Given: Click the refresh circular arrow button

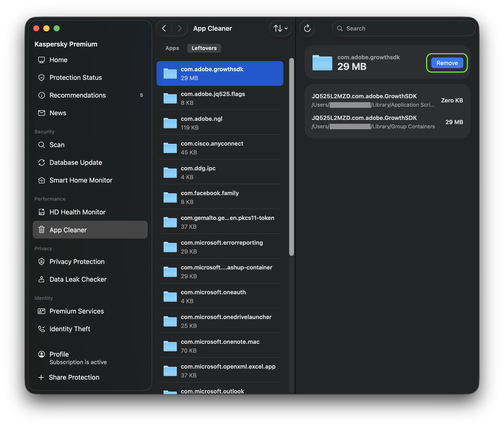Looking at the screenshot, I should pos(307,28).
